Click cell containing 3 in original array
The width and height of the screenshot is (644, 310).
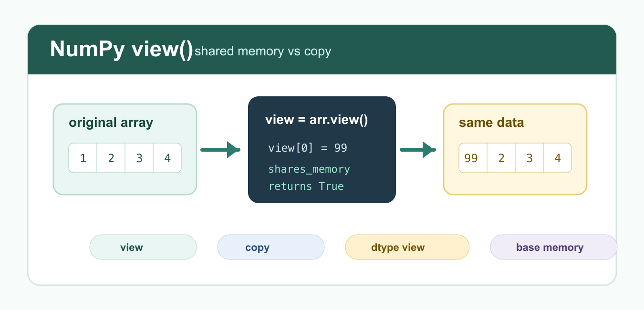(139, 158)
